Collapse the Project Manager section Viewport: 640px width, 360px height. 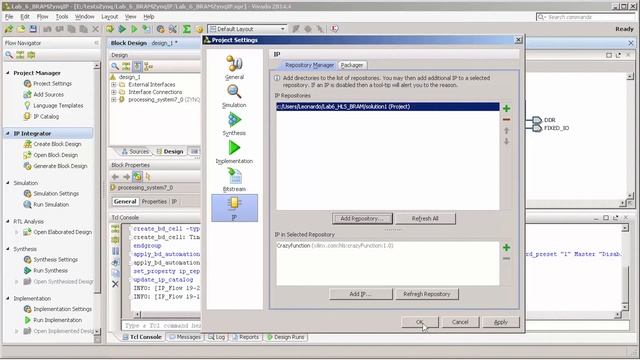coord(8,73)
